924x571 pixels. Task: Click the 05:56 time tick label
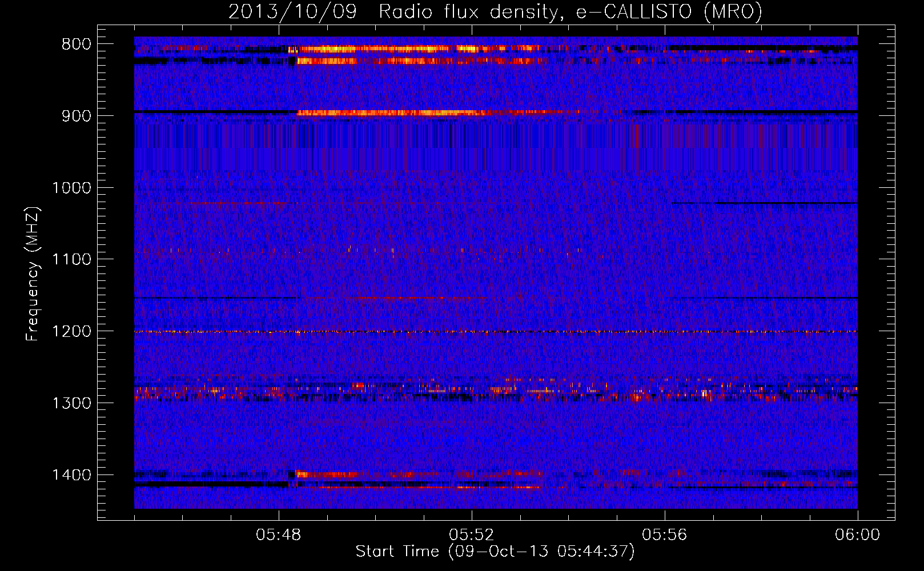(665, 535)
